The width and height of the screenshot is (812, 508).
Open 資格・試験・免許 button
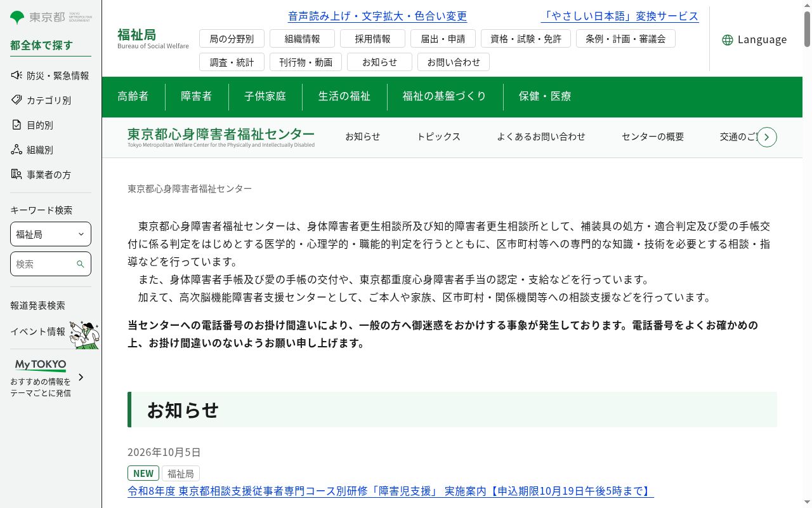click(526, 39)
